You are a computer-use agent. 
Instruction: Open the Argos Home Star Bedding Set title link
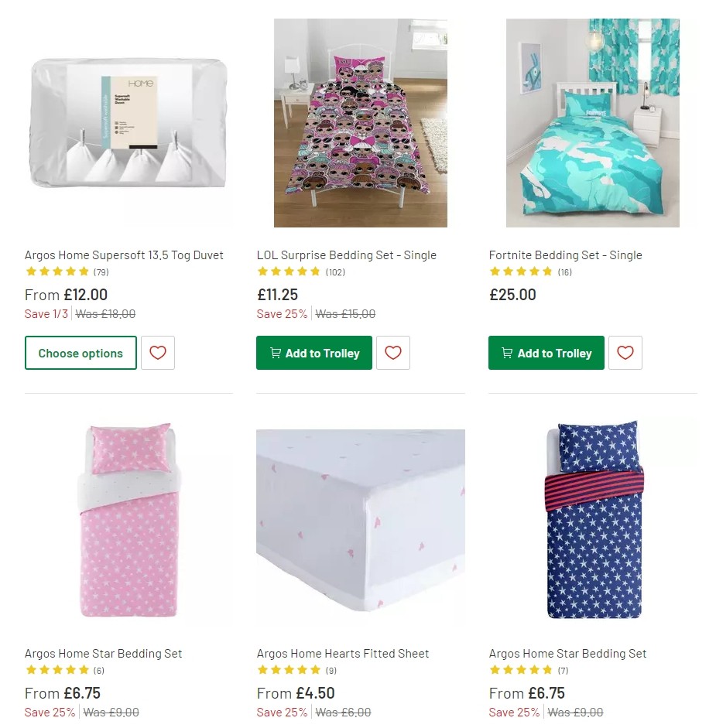103,654
